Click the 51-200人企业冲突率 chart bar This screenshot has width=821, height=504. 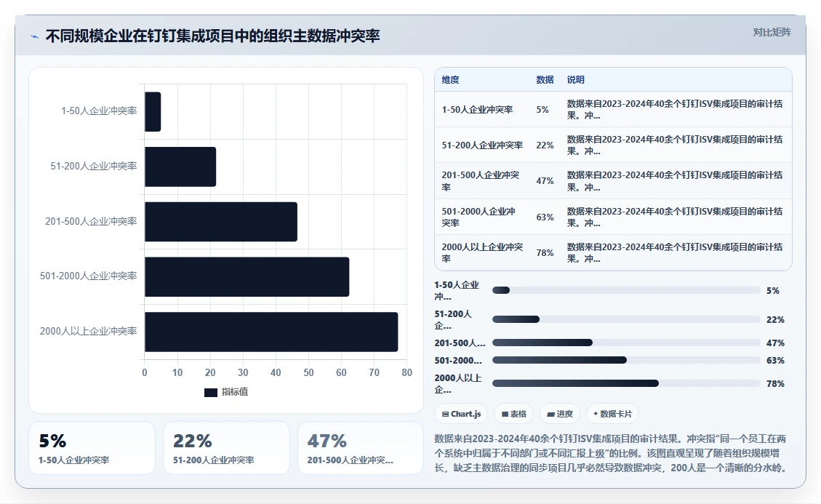coord(180,167)
